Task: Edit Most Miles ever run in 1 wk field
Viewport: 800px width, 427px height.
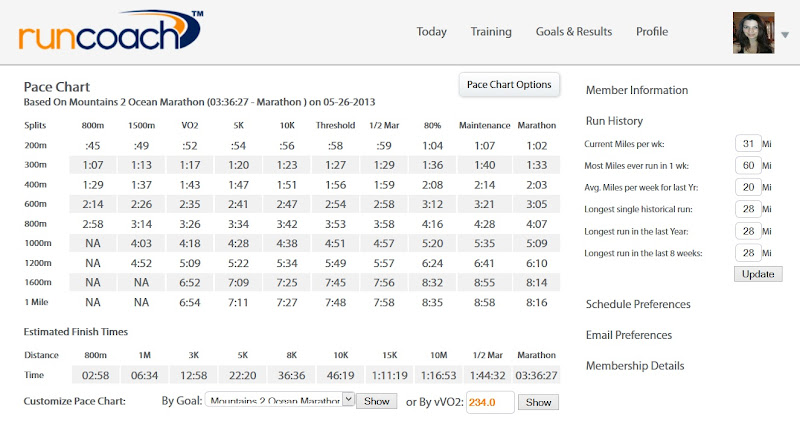Action: (748, 166)
